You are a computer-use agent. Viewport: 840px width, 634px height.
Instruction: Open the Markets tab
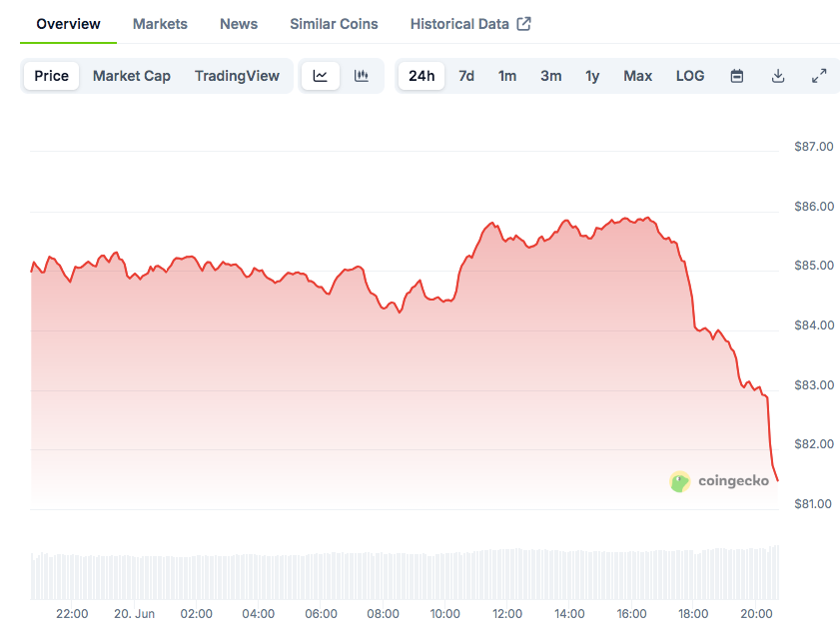pyautogui.click(x=160, y=24)
